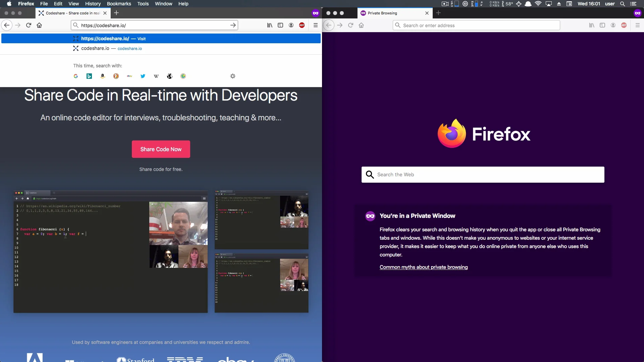This screenshot has height=362, width=644.
Task: Open Library icon in left toolbar
Action: coord(270,25)
